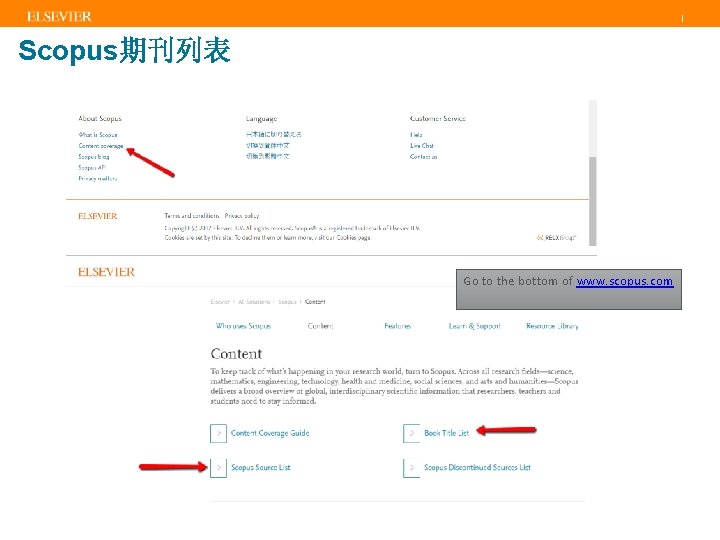Switch language to Japanese link
Viewport: 720px width, 540px height.
[274, 134]
